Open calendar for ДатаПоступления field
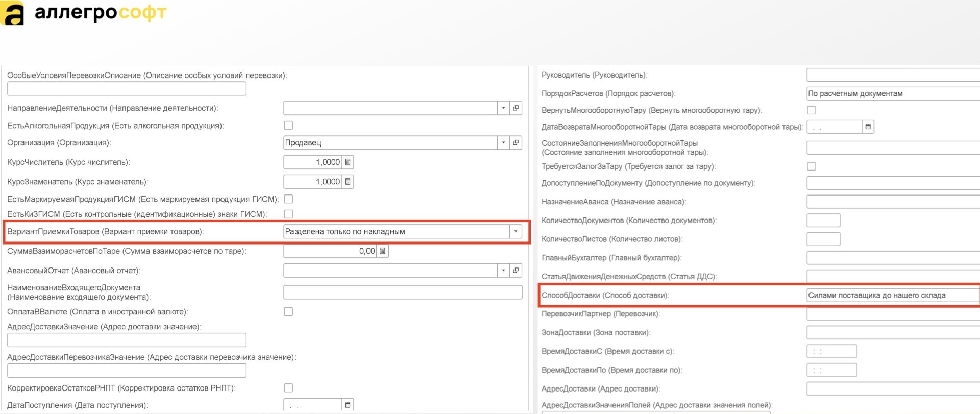This screenshot has width=980, height=414. (x=348, y=405)
